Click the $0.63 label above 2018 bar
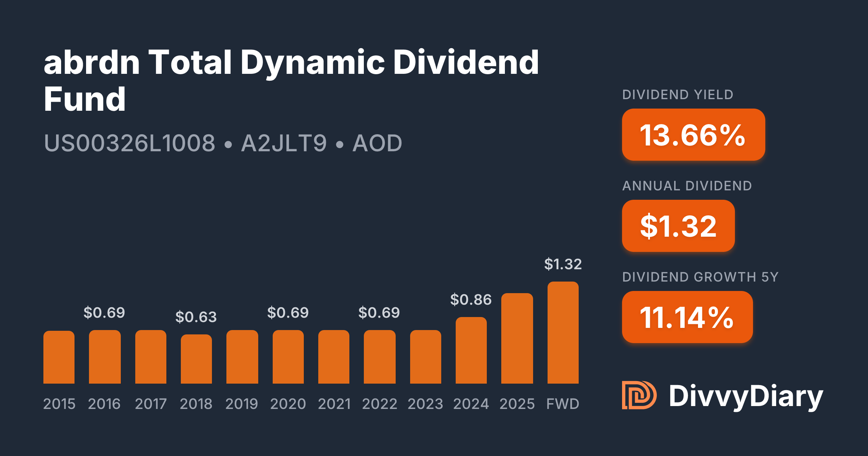The image size is (868, 456). coord(196,317)
